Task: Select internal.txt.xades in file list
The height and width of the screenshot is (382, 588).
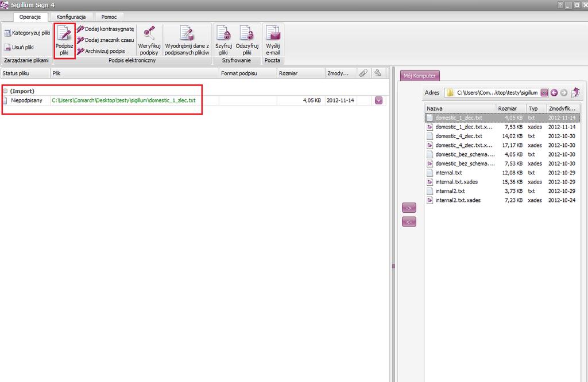Action: point(502,182)
